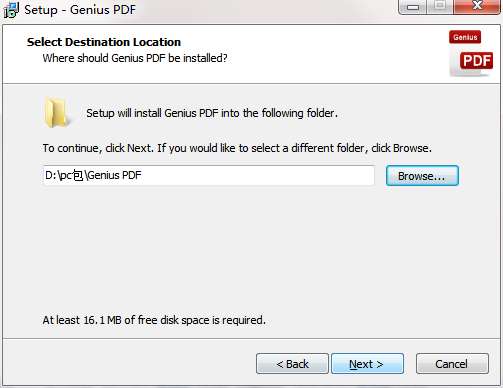Click the red PDF badge logo

coord(476,61)
